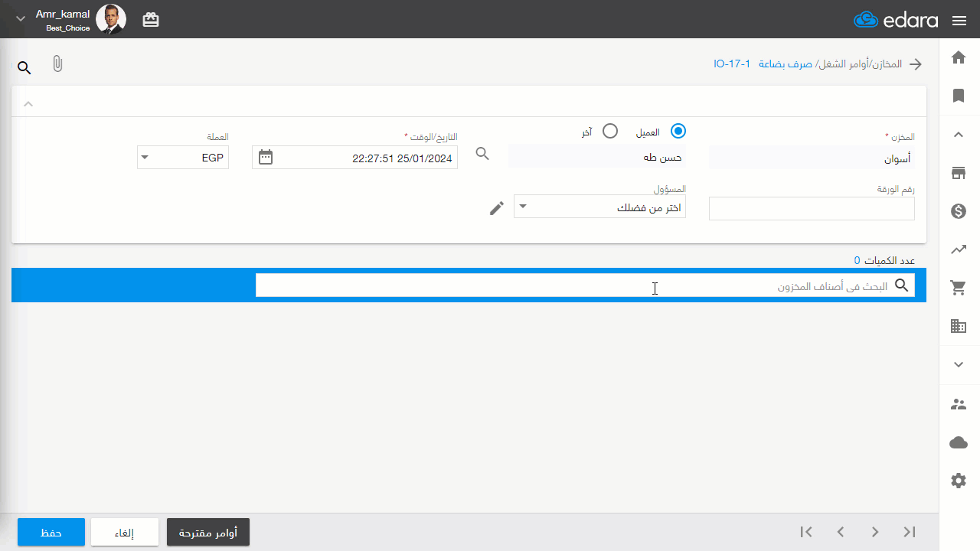Expand the user account dropdown arrow
Image resolution: width=980 pixels, height=551 pixels.
pyautogui.click(x=21, y=19)
